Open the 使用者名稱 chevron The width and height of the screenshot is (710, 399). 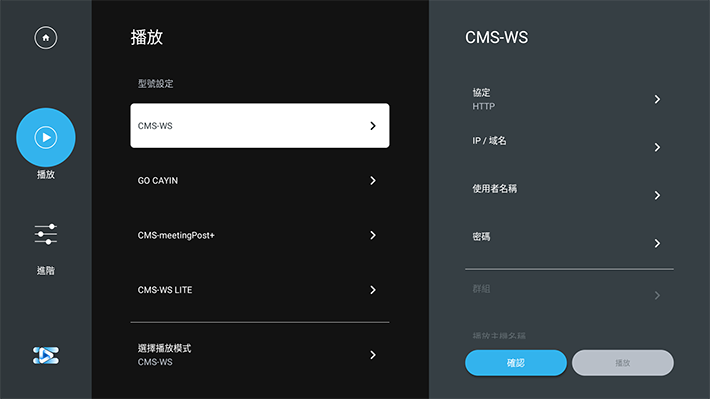[657, 195]
